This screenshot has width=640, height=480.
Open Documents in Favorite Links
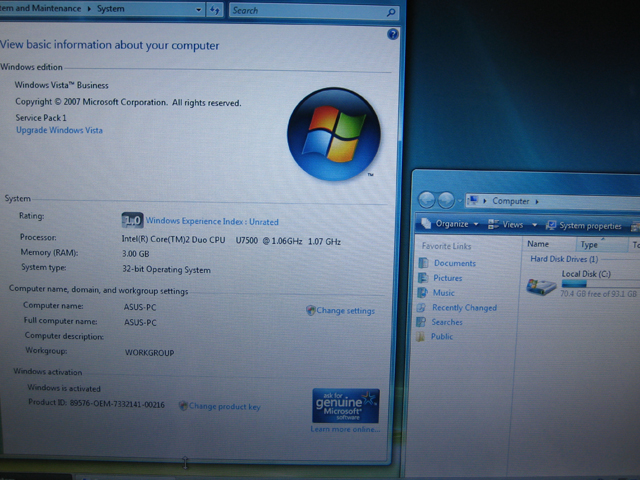455,263
